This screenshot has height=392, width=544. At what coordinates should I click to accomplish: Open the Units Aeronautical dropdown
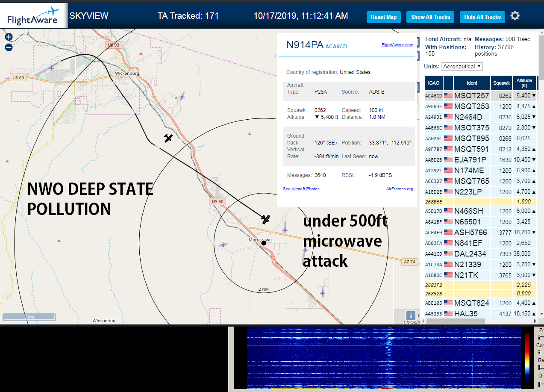(x=462, y=66)
